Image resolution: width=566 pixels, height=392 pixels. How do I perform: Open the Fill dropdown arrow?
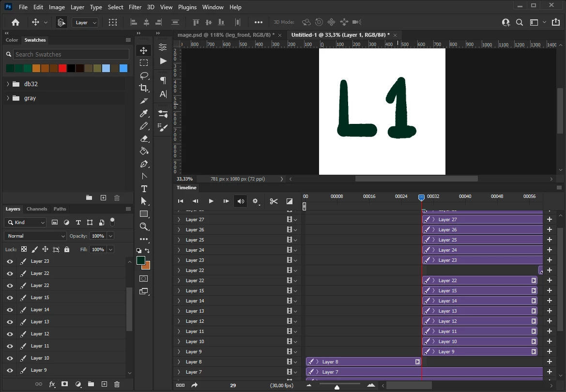[111, 249]
